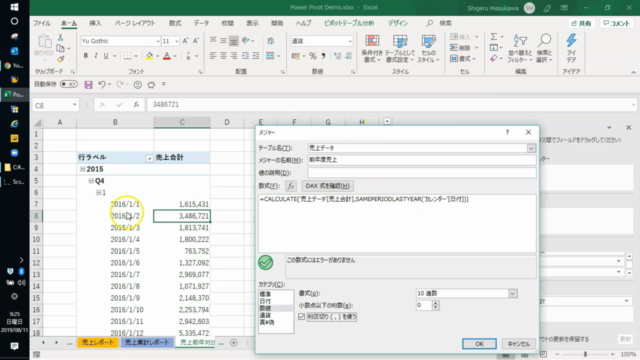Click the fill color bucket icon

tap(149, 56)
